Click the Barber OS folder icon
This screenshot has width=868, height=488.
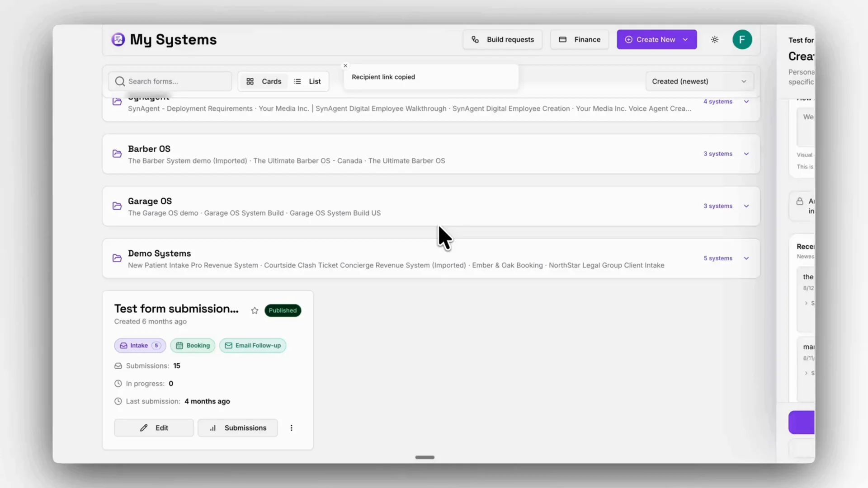pos(117,154)
